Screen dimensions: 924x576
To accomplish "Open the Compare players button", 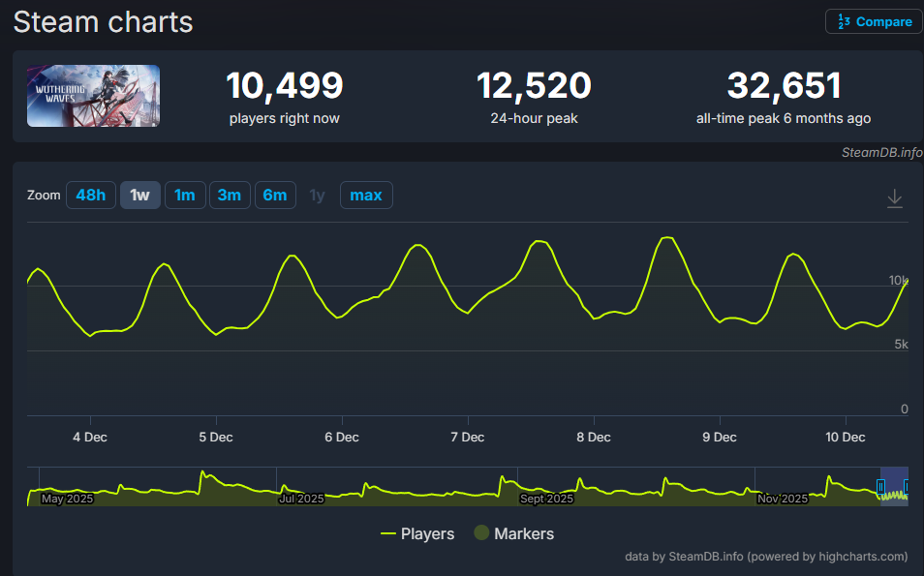I will tap(874, 22).
